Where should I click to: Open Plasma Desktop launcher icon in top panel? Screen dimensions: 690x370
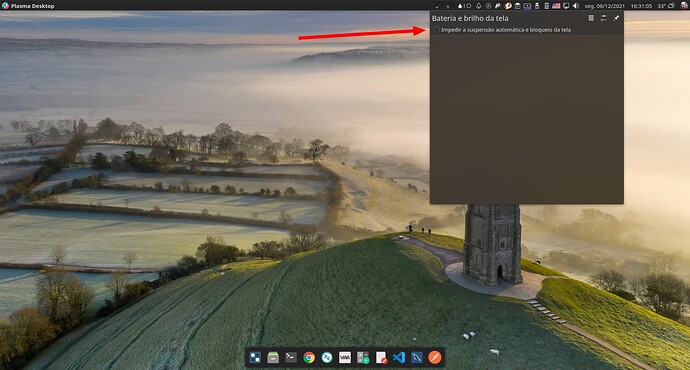[5, 6]
